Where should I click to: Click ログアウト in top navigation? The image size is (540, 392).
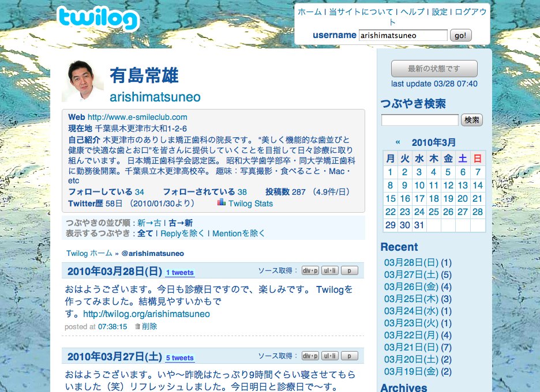tap(470, 12)
